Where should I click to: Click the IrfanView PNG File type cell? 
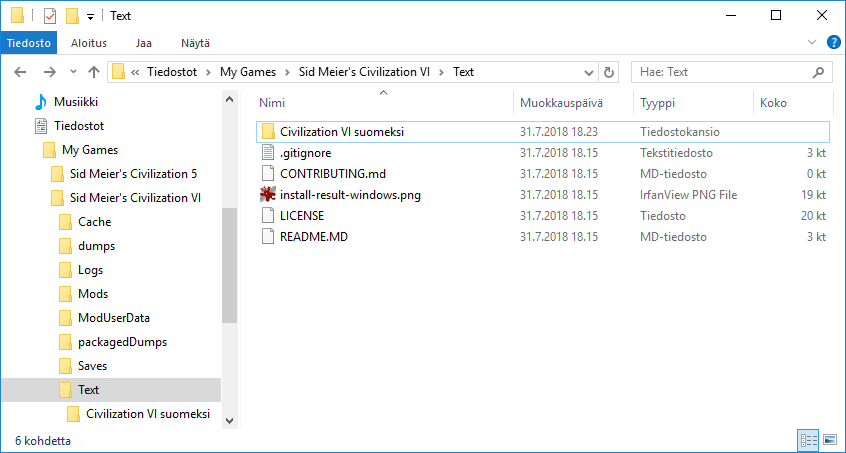tap(688, 195)
